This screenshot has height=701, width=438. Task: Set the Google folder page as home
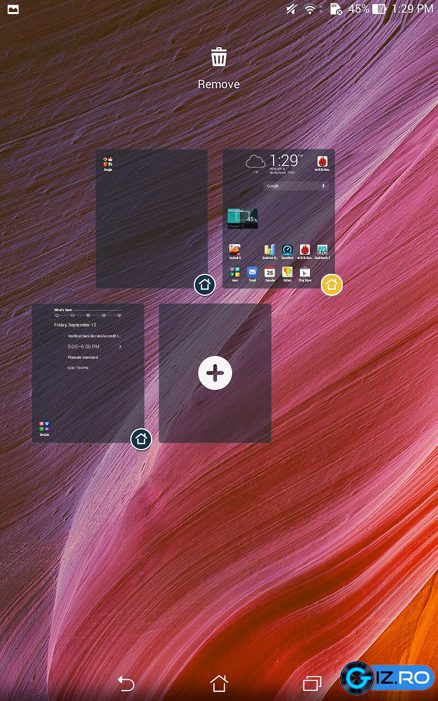(205, 285)
